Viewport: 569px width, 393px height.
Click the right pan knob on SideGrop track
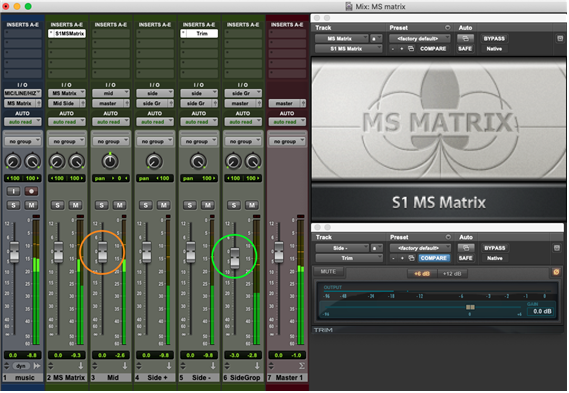point(253,161)
